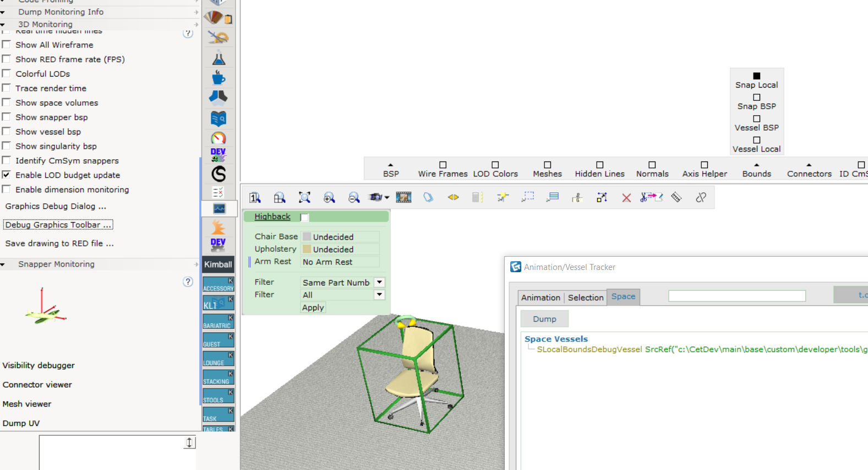Check Enable dimension monitoring
868x470 pixels.
click(7, 189)
